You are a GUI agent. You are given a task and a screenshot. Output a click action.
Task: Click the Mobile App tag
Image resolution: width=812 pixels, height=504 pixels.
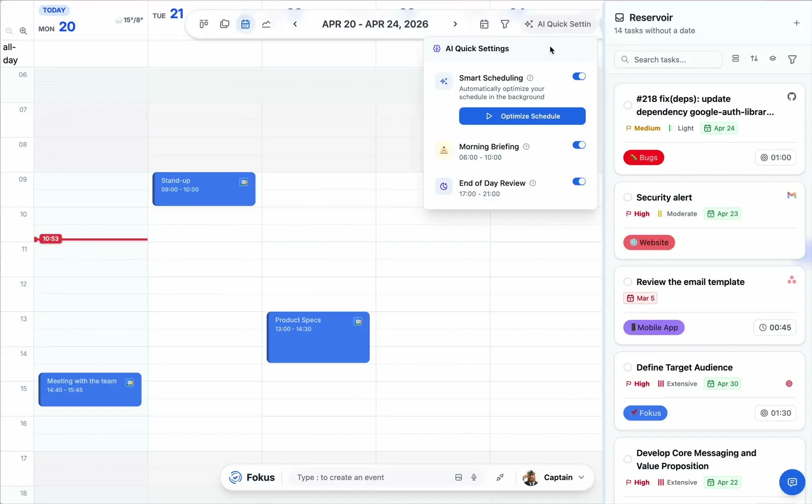[654, 328]
